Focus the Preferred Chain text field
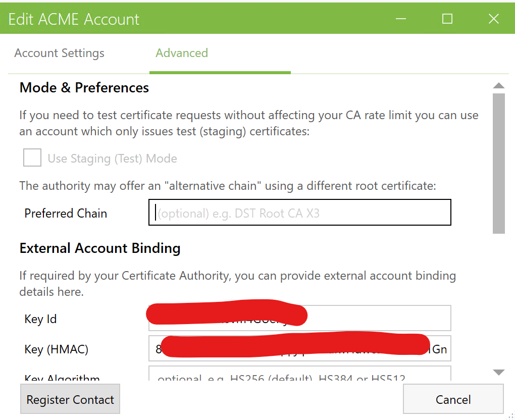Viewport: 515px width, 420px height. [299, 213]
